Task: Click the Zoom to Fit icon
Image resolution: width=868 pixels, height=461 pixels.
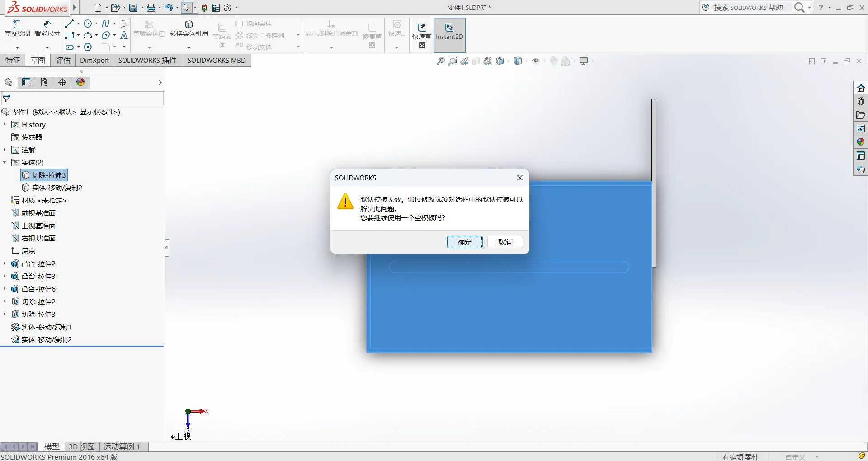Action: click(x=441, y=61)
